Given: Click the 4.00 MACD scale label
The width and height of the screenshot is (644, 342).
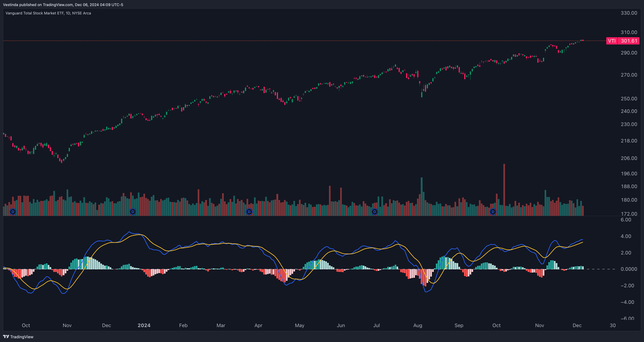Looking at the screenshot, I should pyautogui.click(x=626, y=236).
